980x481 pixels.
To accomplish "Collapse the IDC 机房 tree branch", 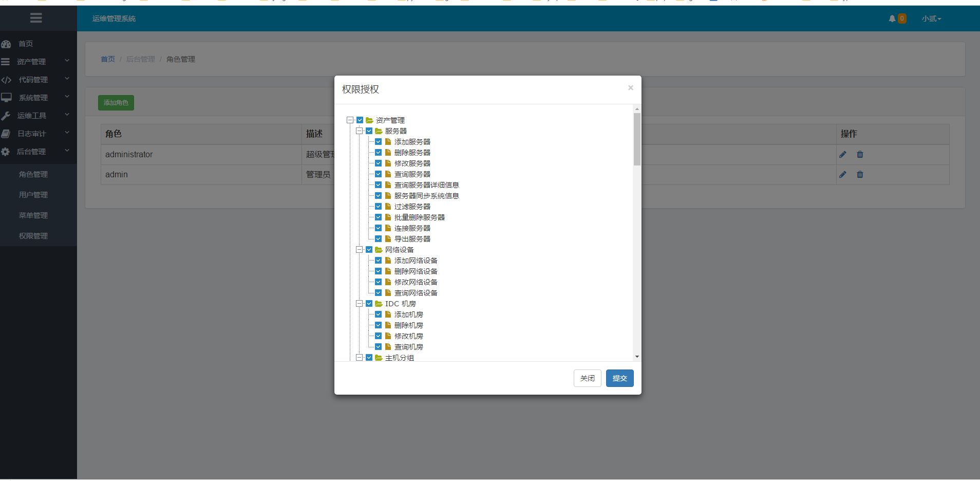I will (x=359, y=304).
